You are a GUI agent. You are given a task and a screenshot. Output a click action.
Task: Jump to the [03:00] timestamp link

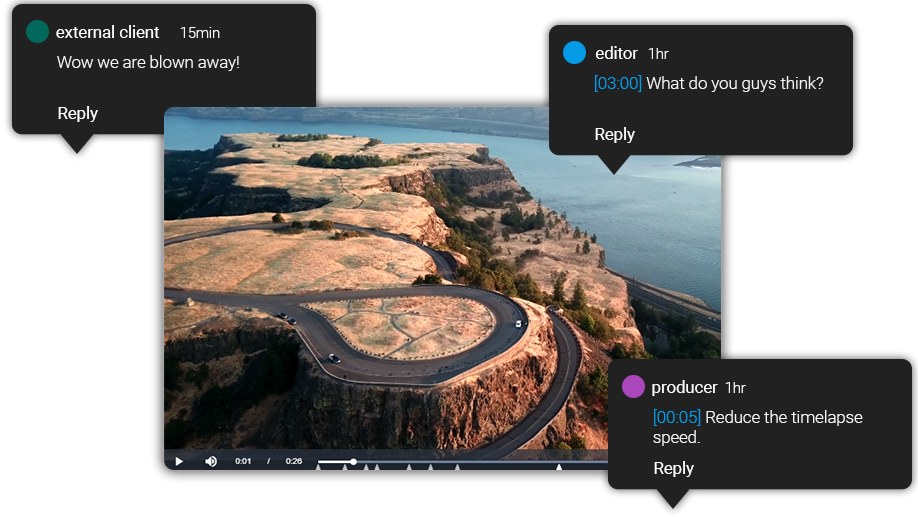pyautogui.click(x=618, y=83)
